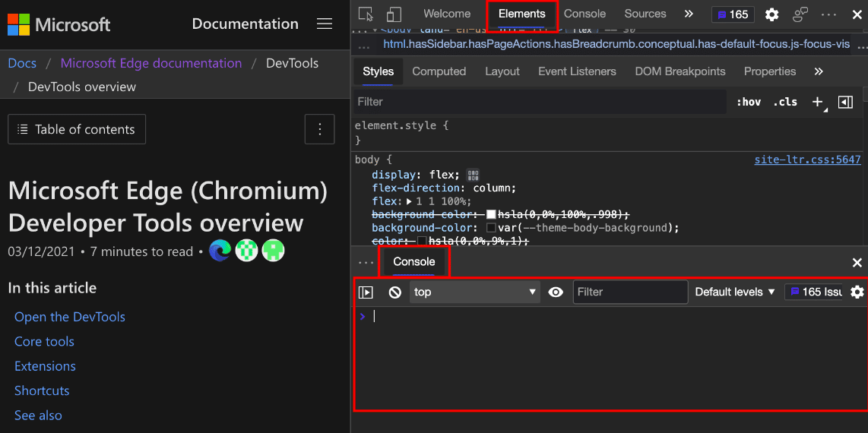
Task: Switch to the Sources tab
Action: coord(645,14)
